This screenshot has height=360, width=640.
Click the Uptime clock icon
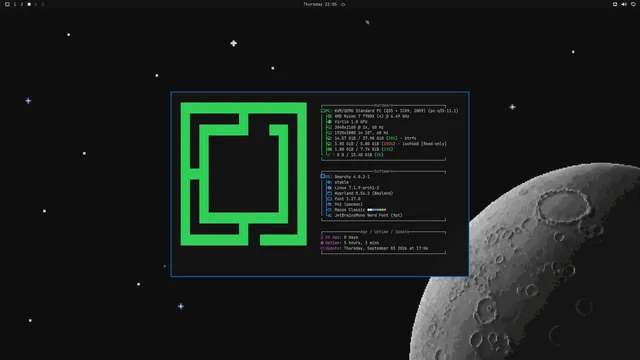point(322,243)
